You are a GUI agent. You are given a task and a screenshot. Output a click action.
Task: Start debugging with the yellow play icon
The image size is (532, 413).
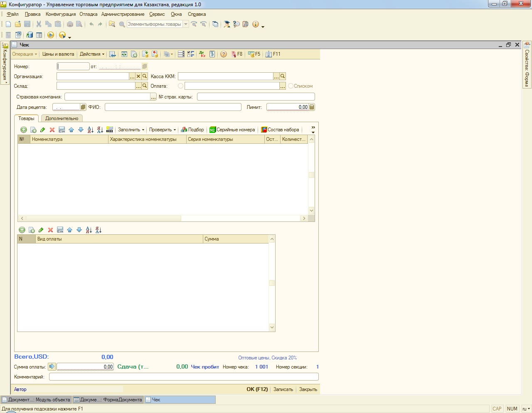(x=51, y=35)
